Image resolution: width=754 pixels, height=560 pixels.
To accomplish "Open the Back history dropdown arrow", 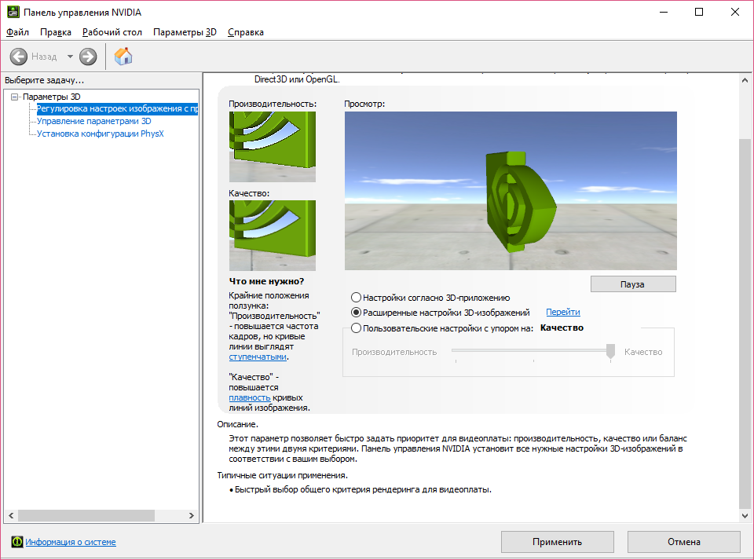I will [x=70, y=57].
